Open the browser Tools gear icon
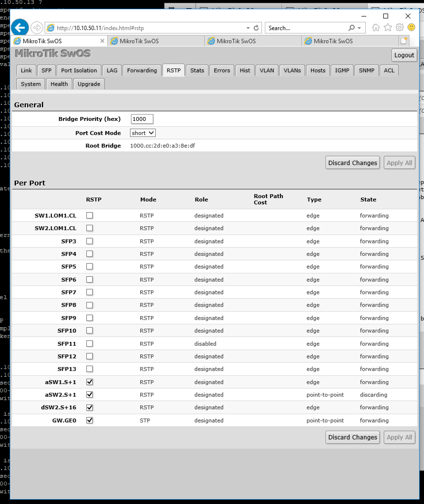The width and height of the screenshot is (424, 504). tap(400, 27)
